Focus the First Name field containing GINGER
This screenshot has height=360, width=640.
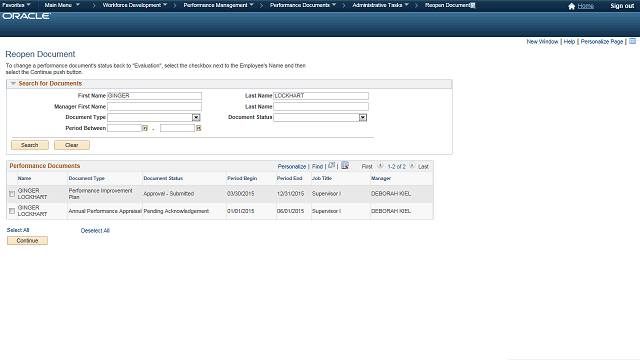[154, 96]
